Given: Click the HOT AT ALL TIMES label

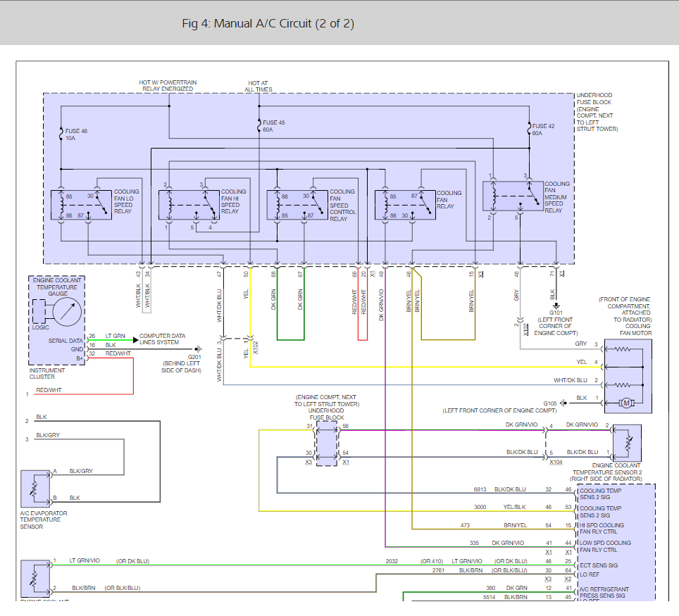Looking at the screenshot, I should click(x=258, y=87).
